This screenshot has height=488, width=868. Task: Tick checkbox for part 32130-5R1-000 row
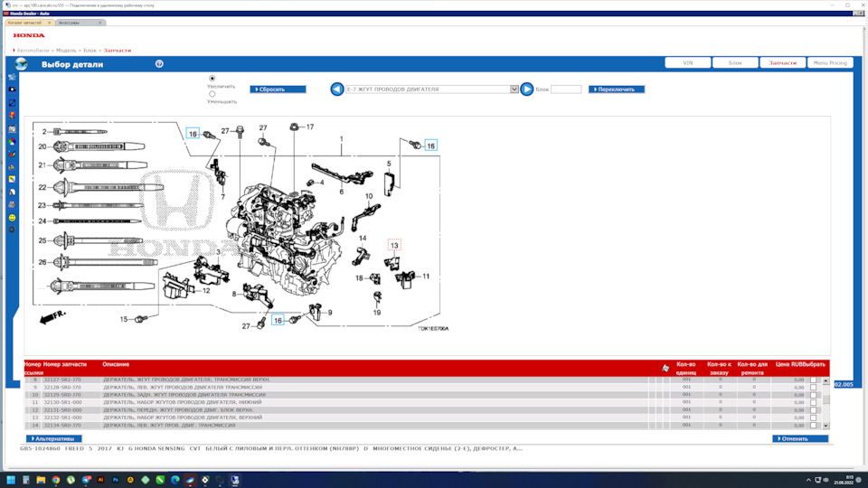click(x=813, y=403)
